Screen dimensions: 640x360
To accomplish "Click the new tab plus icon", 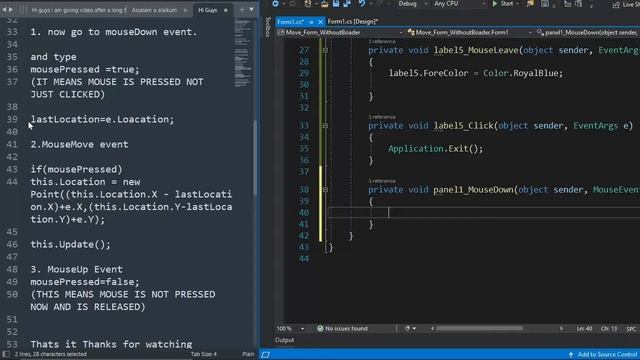I will 242,9.
